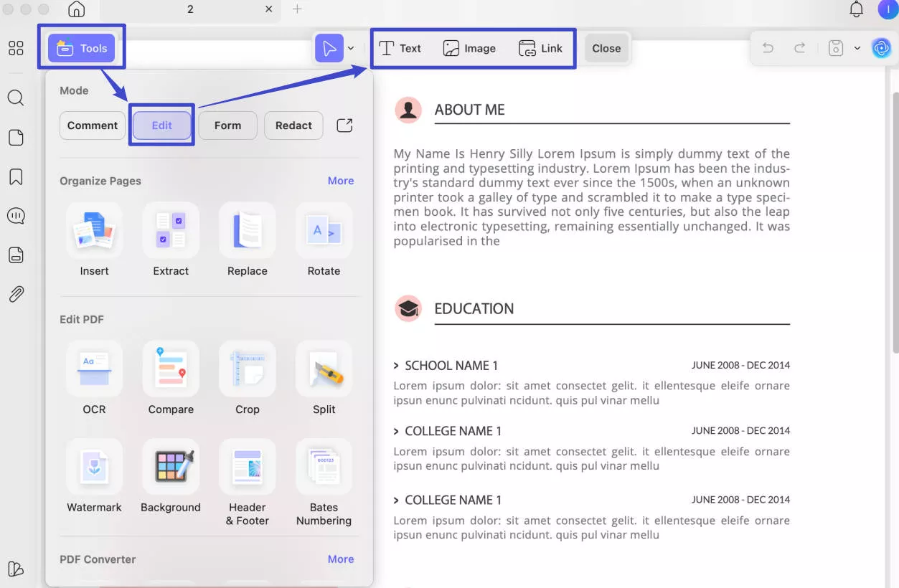Click the undo icon
The image size is (899, 588).
[x=767, y=47]
